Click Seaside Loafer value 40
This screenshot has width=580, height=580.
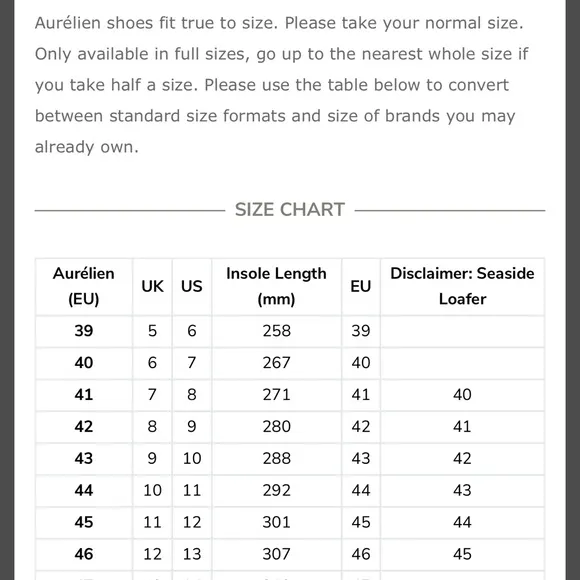click(x=462, y=395)
